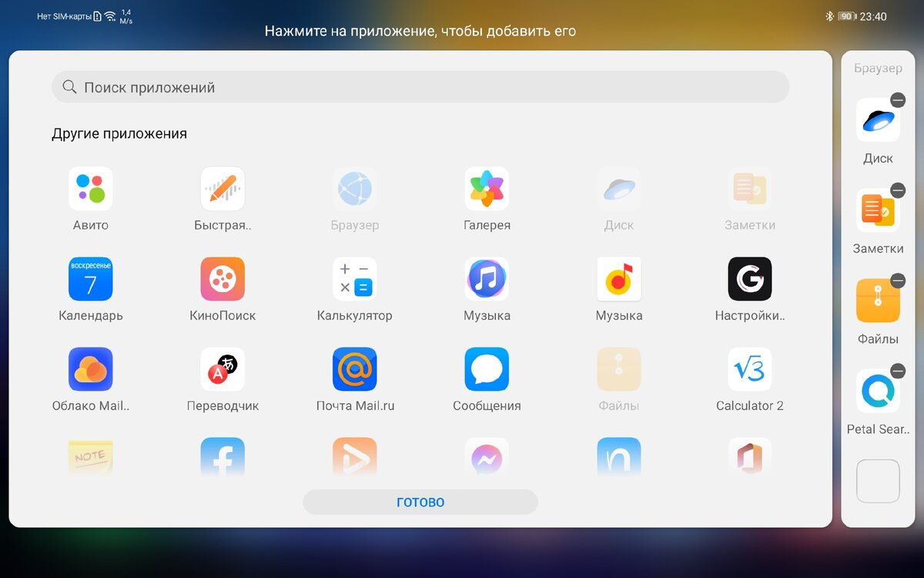Tap the Wi-Fi status icon
This screenshot has height=578, width=924.
110,16
